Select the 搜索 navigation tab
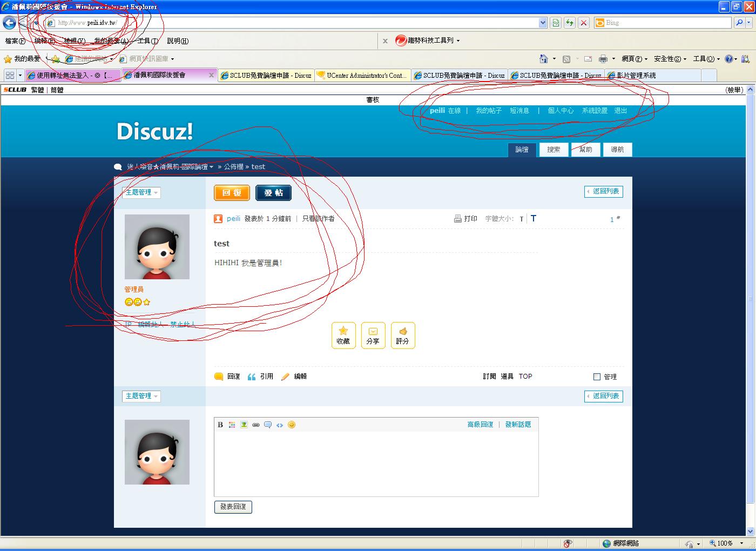The width and height of the screenshot is (756, 551). [553, 150]
